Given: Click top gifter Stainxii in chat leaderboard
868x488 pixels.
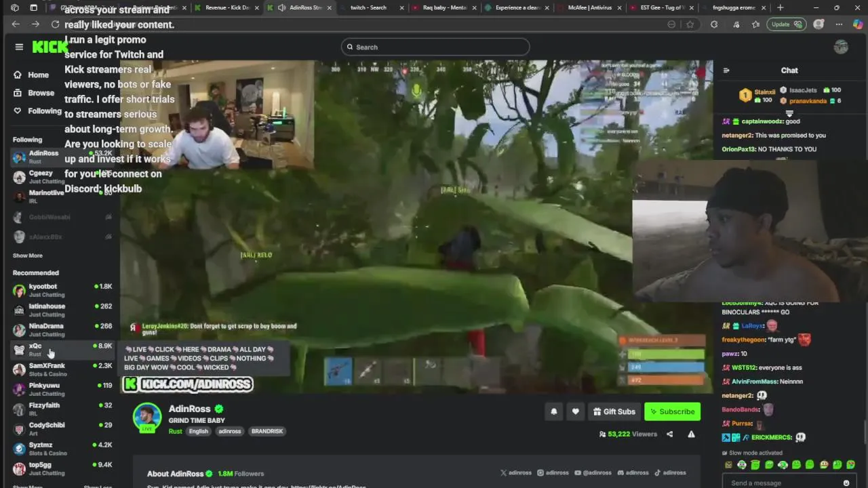Looking at the screenshot, I should click(x=764, y=92).
